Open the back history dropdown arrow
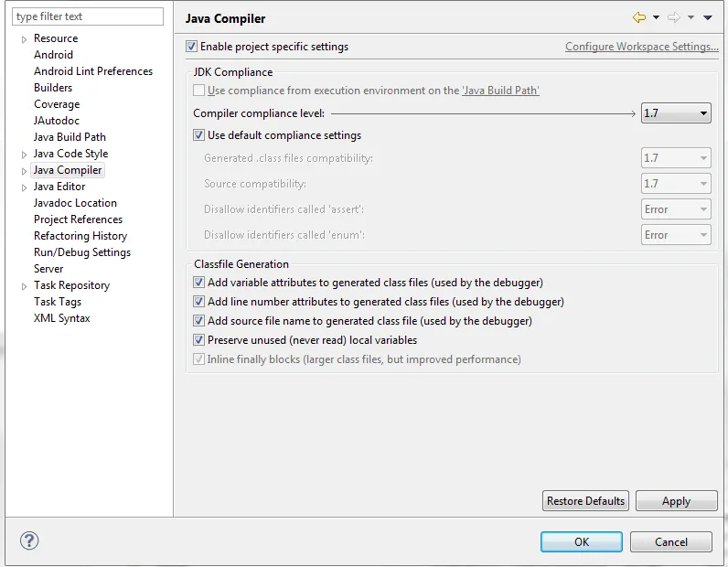 point(656,17)
